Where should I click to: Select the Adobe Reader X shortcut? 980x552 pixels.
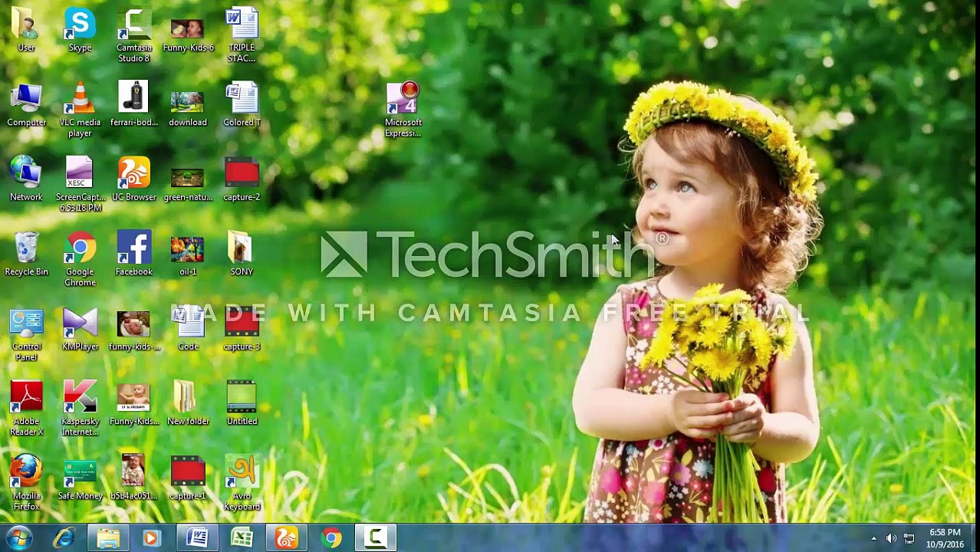point(26,409)
